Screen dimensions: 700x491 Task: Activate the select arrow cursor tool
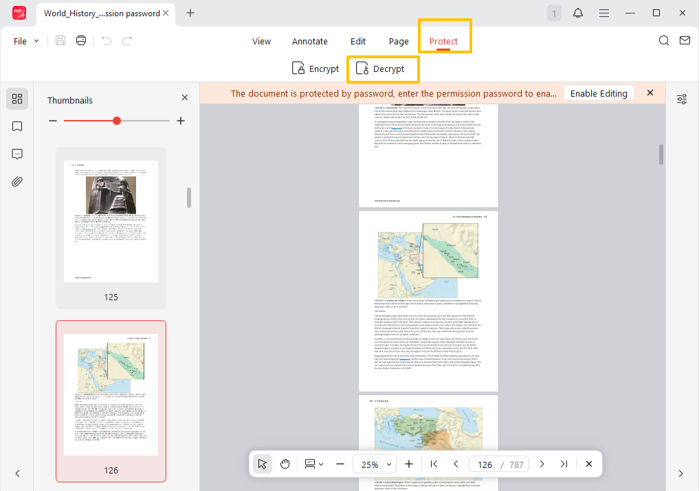(x=262, y=464)
